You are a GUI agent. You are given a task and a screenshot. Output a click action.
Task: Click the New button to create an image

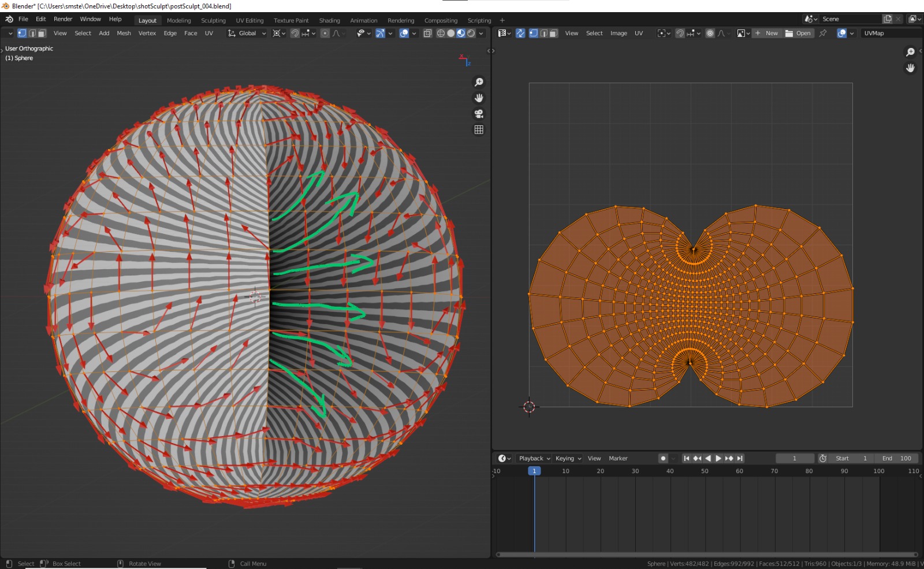[x=771, y=33]
